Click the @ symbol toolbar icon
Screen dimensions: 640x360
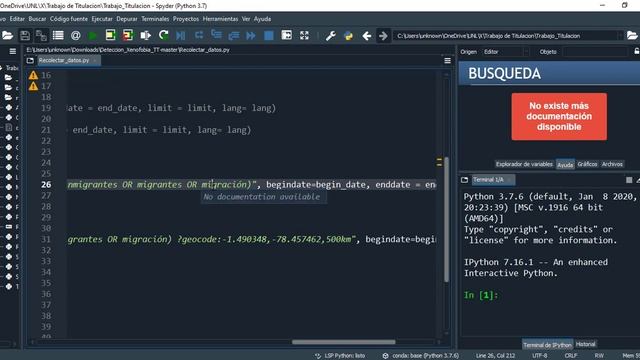click(76, 36)
